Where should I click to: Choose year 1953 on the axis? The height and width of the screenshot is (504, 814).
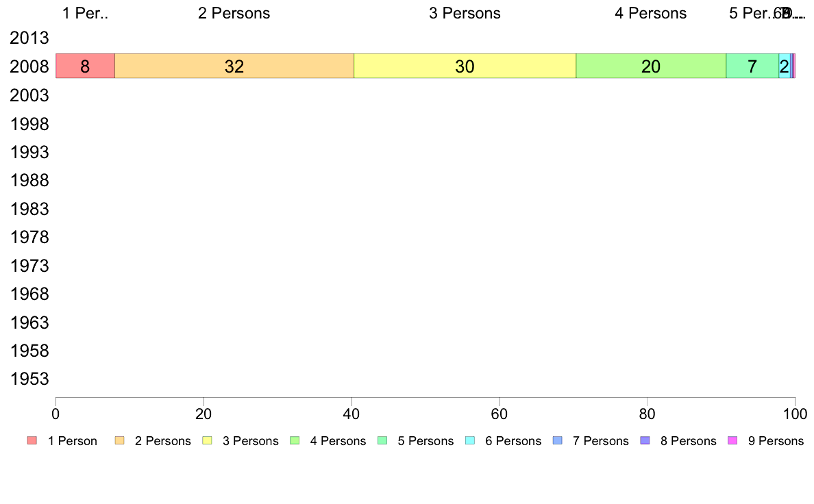pos(29,379)
